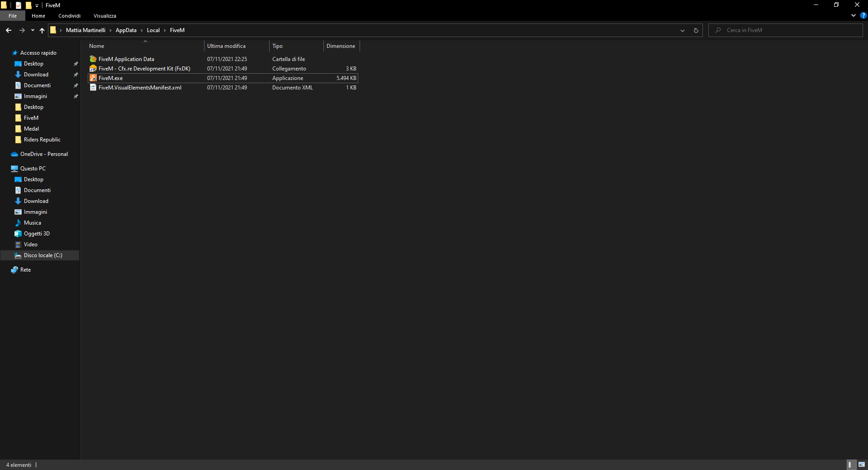Switch to large icons view in status bar

pos(862,465)
